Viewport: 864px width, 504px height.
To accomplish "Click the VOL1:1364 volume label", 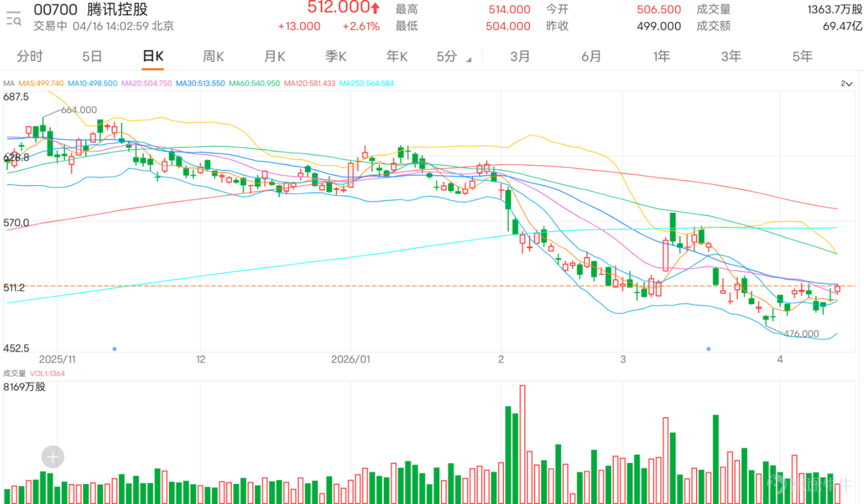I will [47, 373].
